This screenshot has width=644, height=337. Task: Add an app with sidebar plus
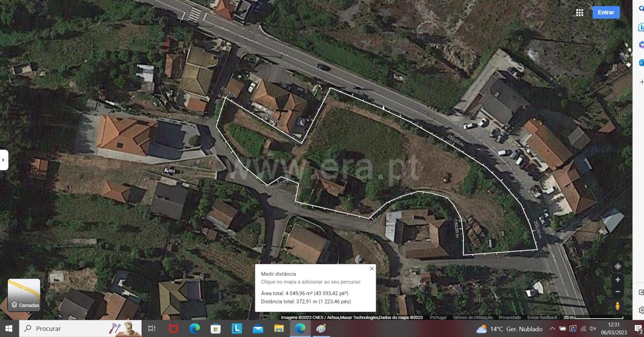[641, 82]
